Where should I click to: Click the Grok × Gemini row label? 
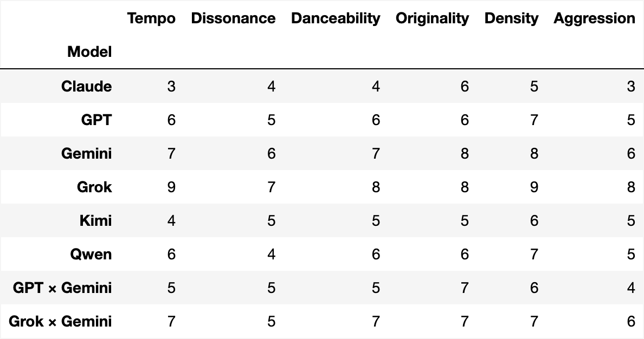click(x=60, y=321)
